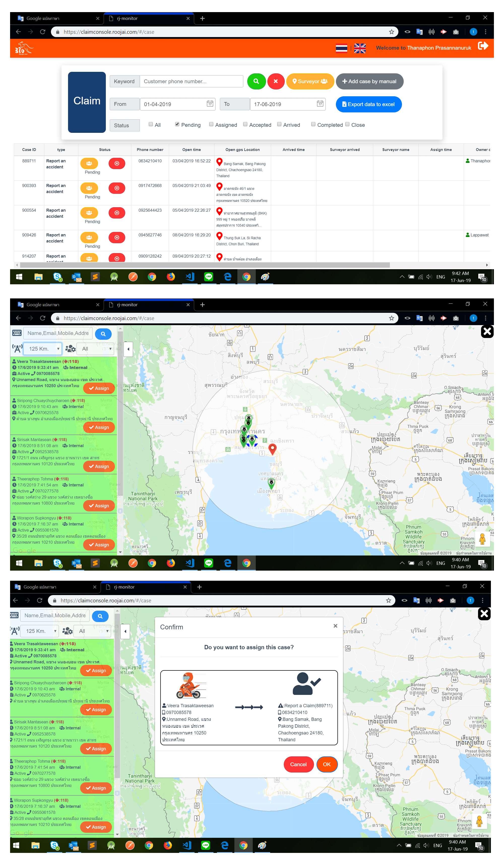The height and width of the screenshot is (865, 504).
Task: Click Cancel in the Confirm dialog
Action: click(x=298, y=764)
